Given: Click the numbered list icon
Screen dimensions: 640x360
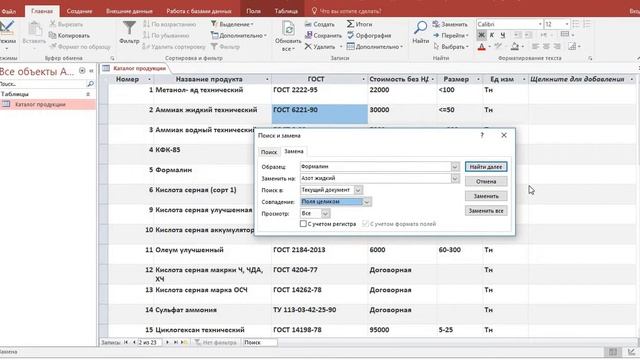Looking at the screenshot, I should click(587, 24).
